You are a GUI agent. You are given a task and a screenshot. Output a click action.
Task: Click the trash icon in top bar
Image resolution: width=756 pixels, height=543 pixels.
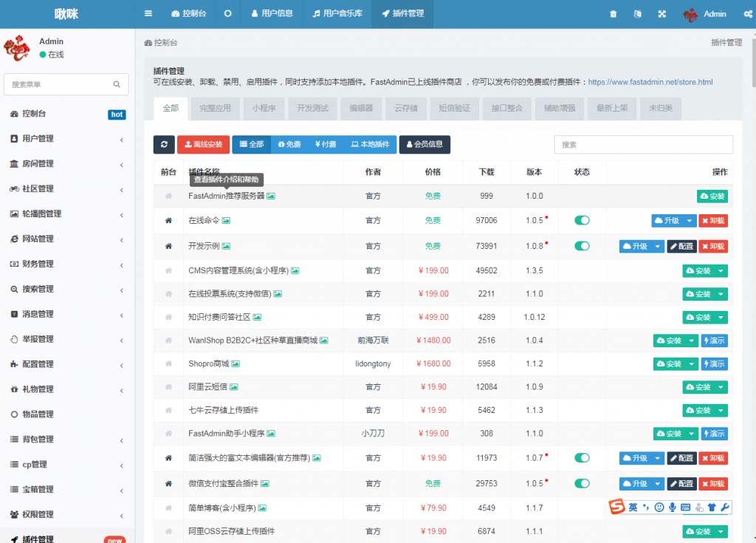pyautogui.click(x=613, y=14)
